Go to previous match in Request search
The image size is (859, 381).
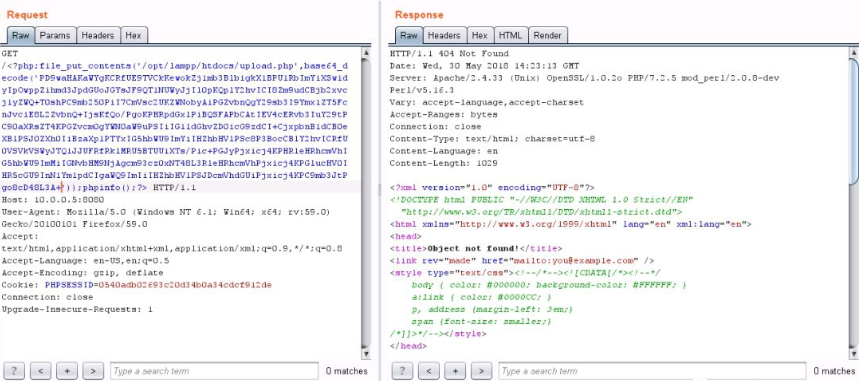coord(41,371)
